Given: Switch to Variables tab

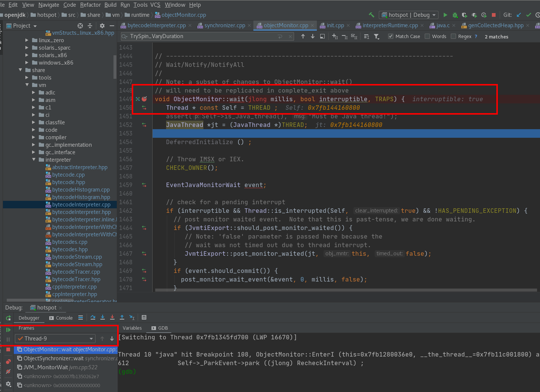Looking at the screenshot, I should point(132,328).
